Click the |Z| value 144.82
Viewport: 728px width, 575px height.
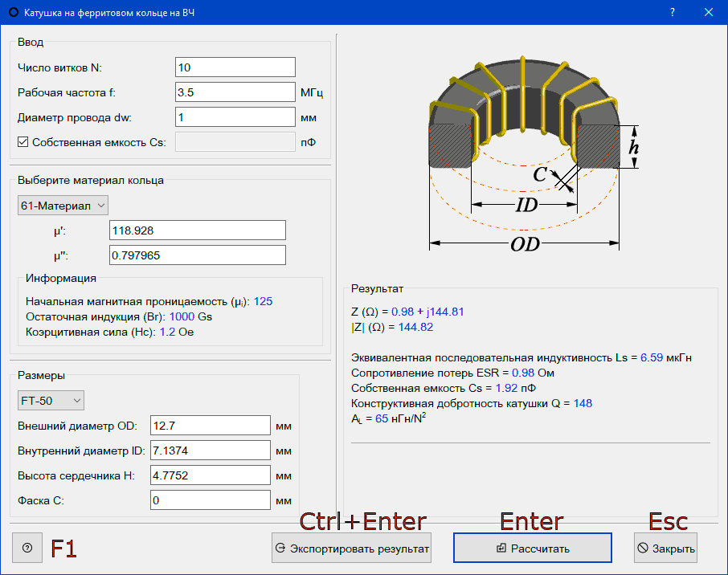[x=415, y=327]
